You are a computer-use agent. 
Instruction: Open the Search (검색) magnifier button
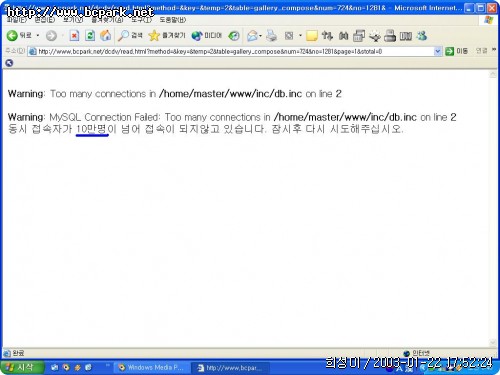[130, 35]
